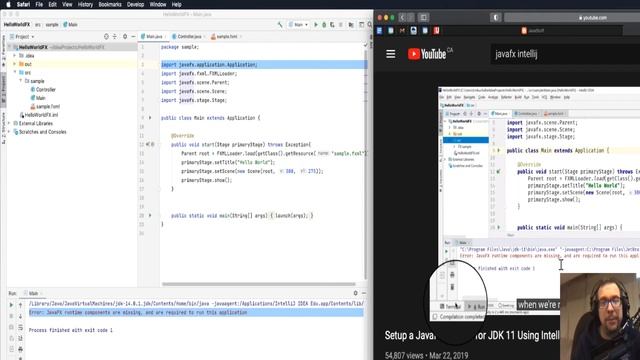
Task: Expand the .idea folder
Action: coord(15,56)
